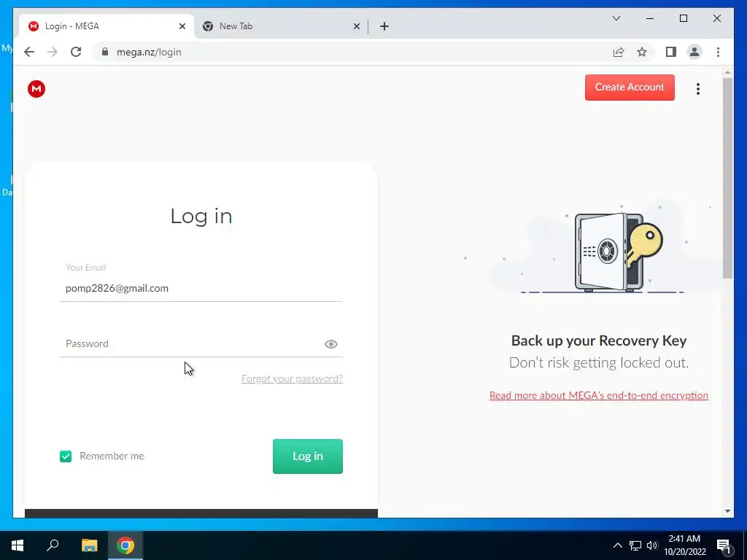Switch to the New Tab tab
Image resolution: width=747 pixels, height=560 pixels.
[281, 26]
